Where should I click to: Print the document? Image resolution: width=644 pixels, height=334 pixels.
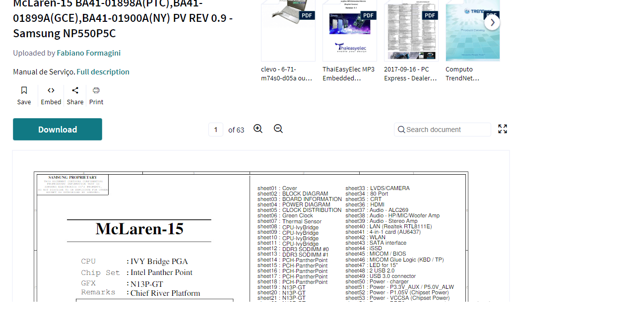[x=96, y=96]
